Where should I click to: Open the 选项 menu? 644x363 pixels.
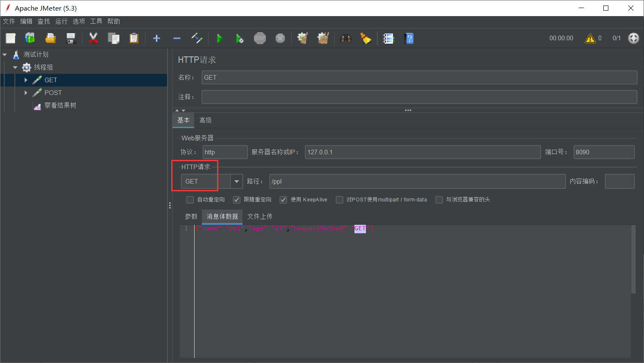click(78, 21)
